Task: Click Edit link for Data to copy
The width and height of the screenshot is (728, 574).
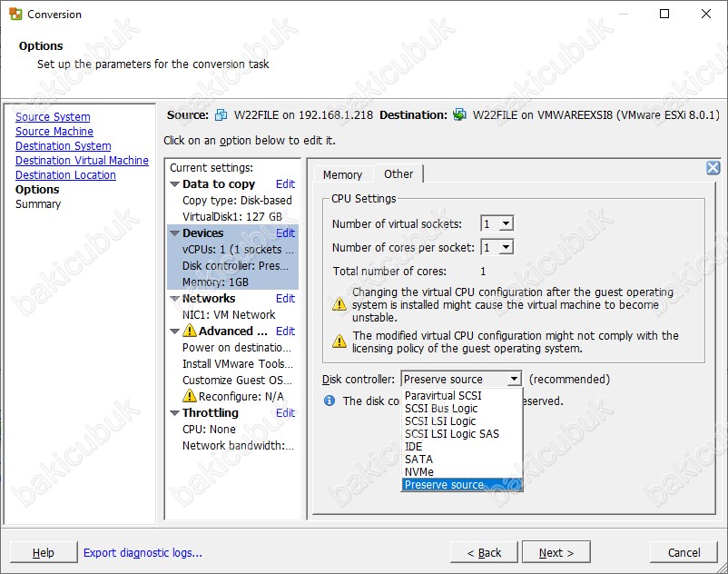Action: pyautogui.click(x=285, y=184)
